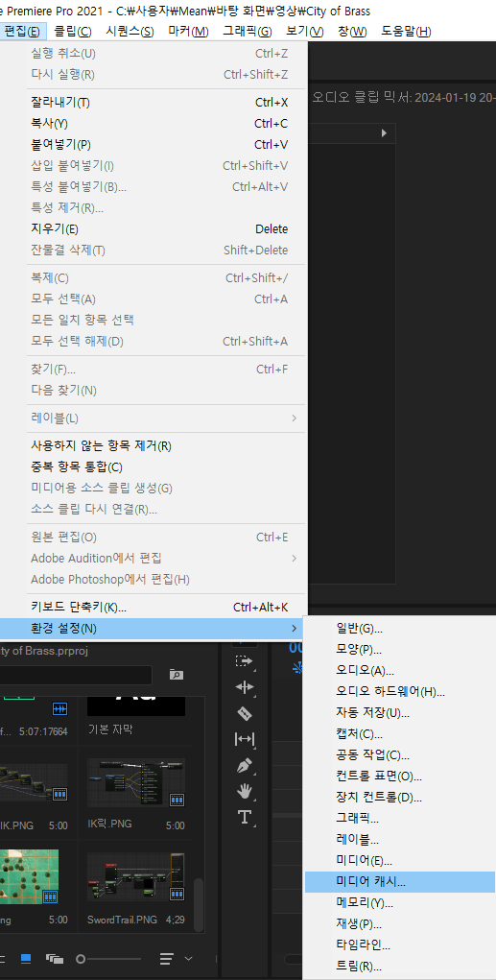This screenshot has width=496, height=980.
Task: Open 캡처(C)... preferences
Action: pos(400,733)
